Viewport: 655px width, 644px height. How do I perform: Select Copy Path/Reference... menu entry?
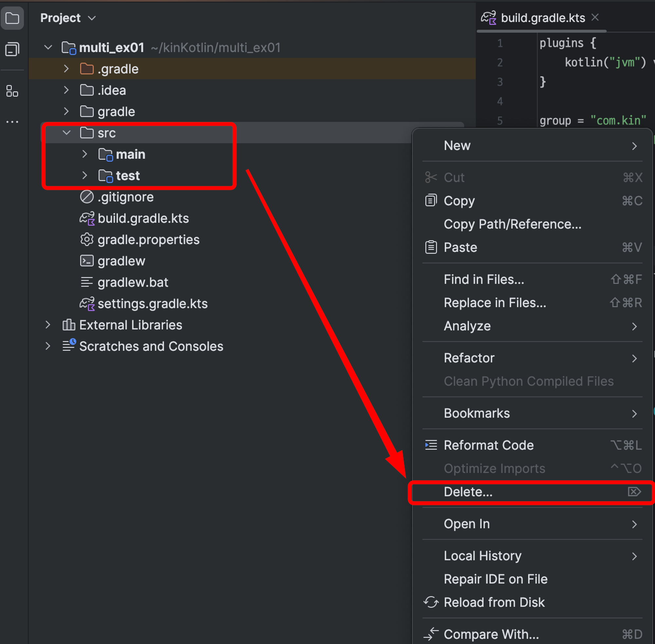(512, 224)
